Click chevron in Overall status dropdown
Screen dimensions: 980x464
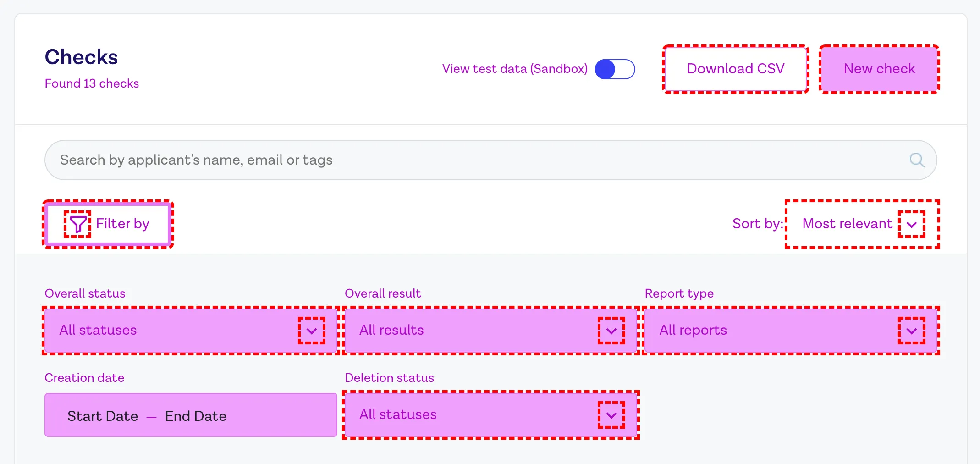(312, 331)
